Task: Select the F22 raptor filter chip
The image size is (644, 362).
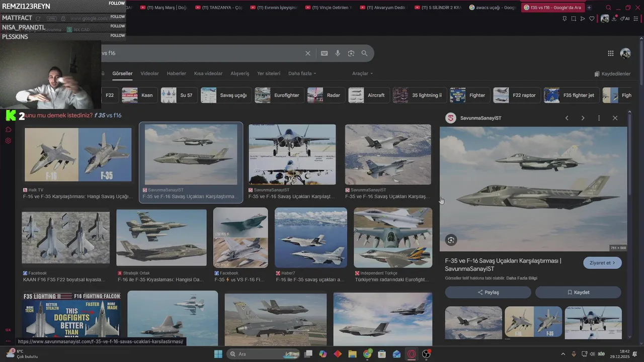Action: [517, 95]
